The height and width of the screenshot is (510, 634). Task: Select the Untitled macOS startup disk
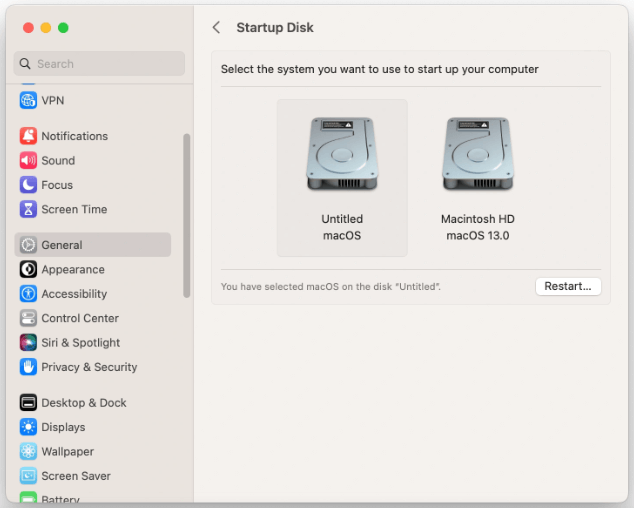342,178
